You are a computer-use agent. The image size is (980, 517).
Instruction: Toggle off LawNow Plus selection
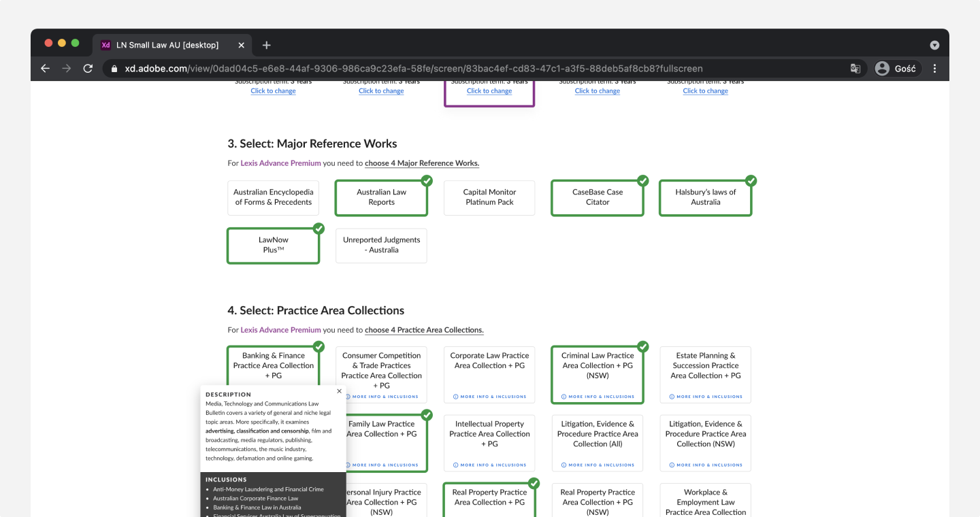pyautogui.click(x=273, y=245)
